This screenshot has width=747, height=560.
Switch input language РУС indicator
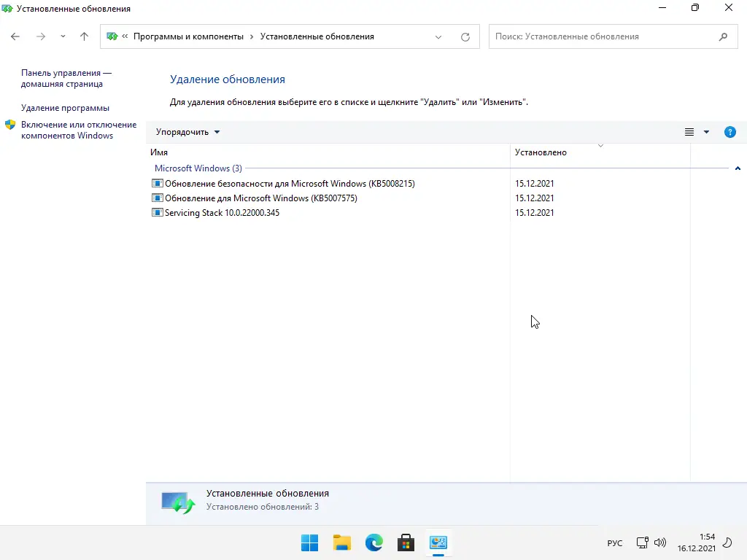615,542
